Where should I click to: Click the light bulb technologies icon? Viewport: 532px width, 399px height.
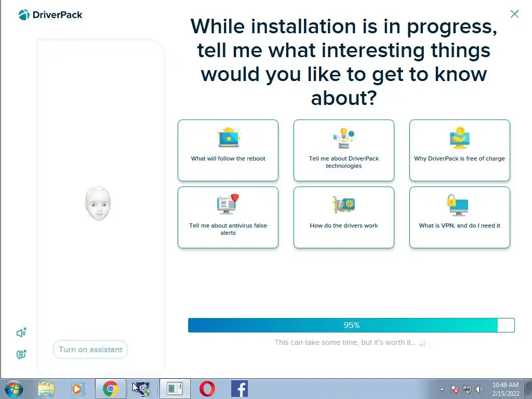[x=344, y=138]
